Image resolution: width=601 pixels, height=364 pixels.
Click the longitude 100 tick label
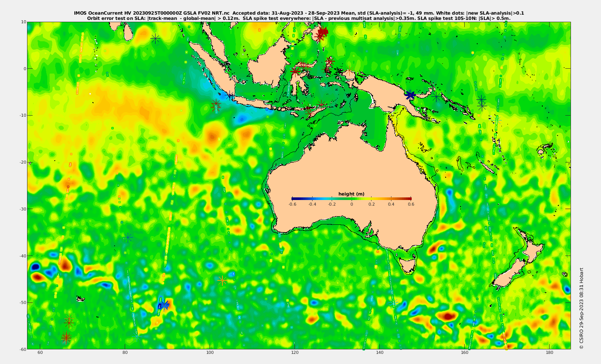point(210,352)
